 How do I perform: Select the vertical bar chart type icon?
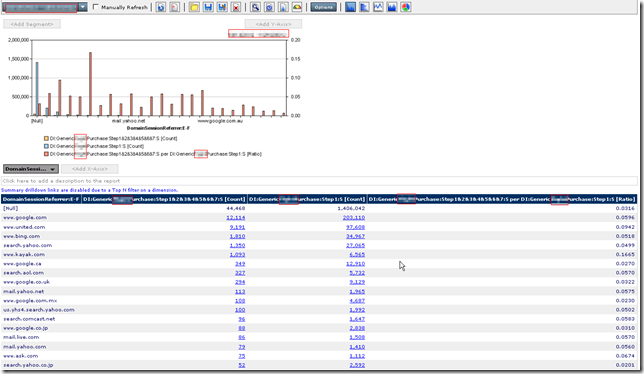[350, 7]
